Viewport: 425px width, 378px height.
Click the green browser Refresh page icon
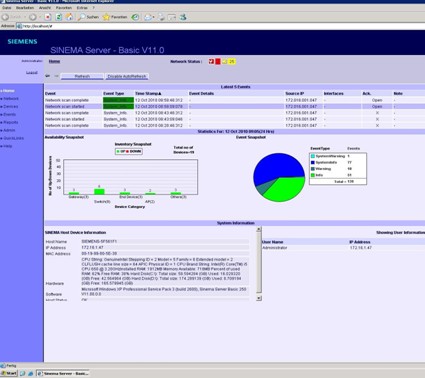click(59, 17)
